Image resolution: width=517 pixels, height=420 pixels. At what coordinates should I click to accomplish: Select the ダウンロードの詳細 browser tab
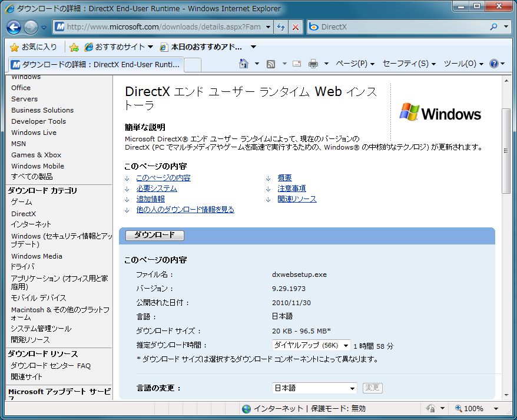[95, 64]
